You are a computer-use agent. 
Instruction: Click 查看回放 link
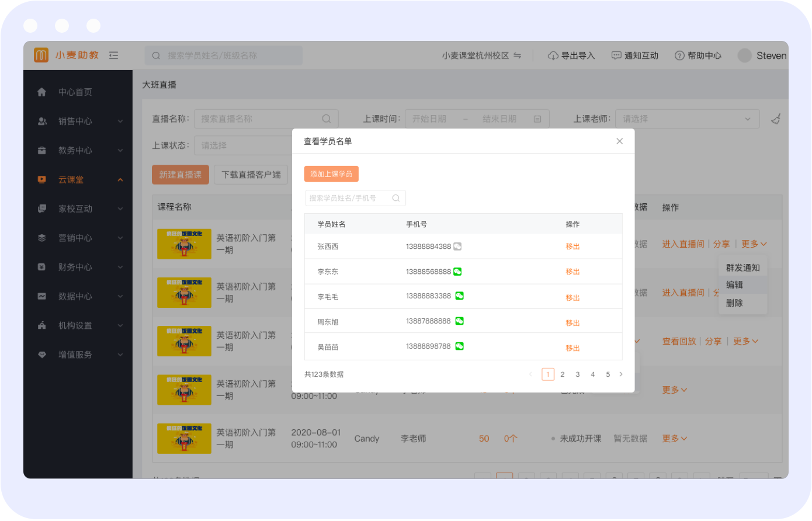[x=679, y=341]
